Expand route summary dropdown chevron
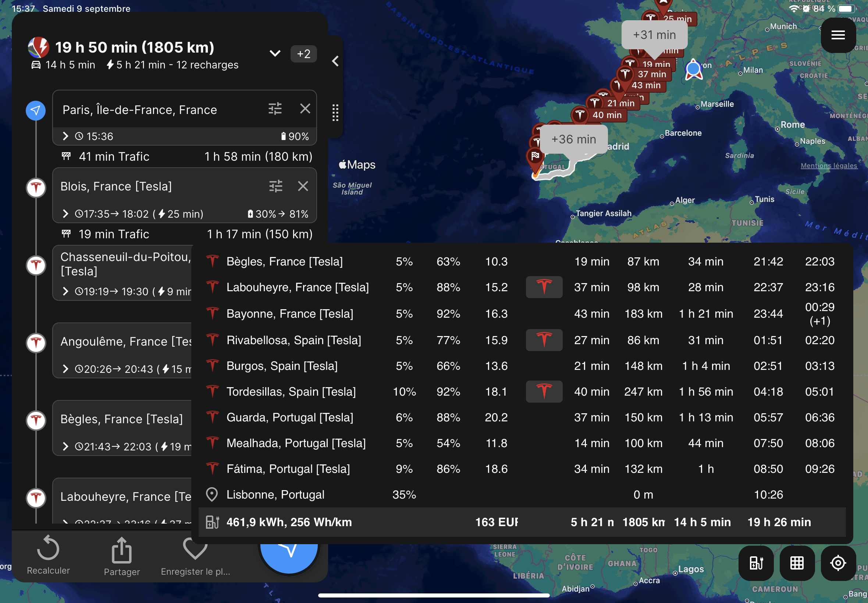The height and width of the screenshot is (603, 868). coord(275,54)
